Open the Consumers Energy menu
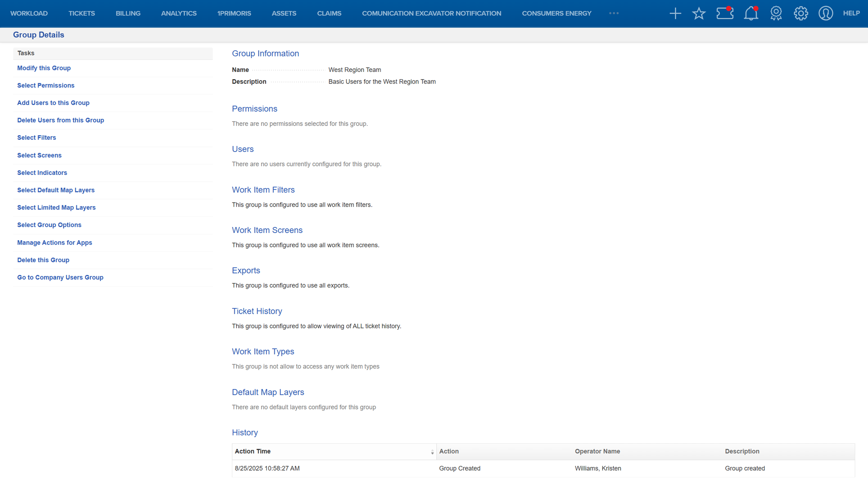This screenshot has width=868, height=491. 556,14
